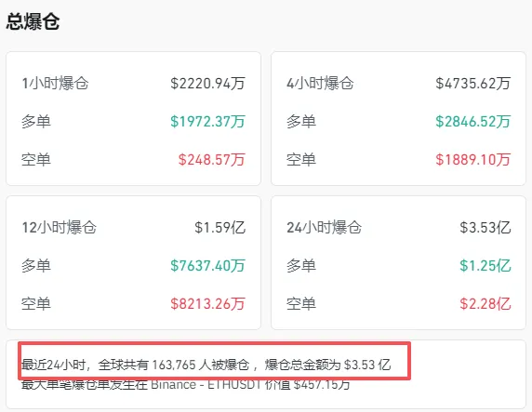Click the Binance - ETHUSDT largest liquidation line
The width and height of the screenshot is (532, 412).
[186, 384]
